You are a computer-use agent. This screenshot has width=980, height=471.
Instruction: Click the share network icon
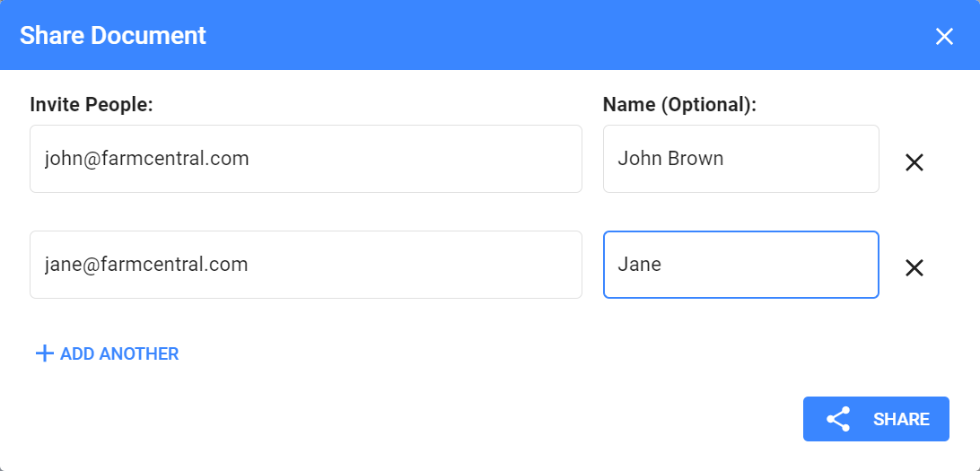coord(837,419)
